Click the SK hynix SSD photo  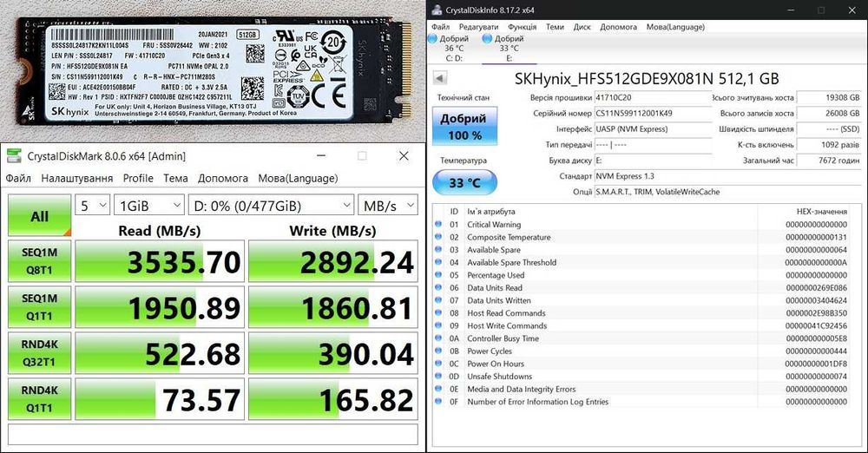pos(214,71)
